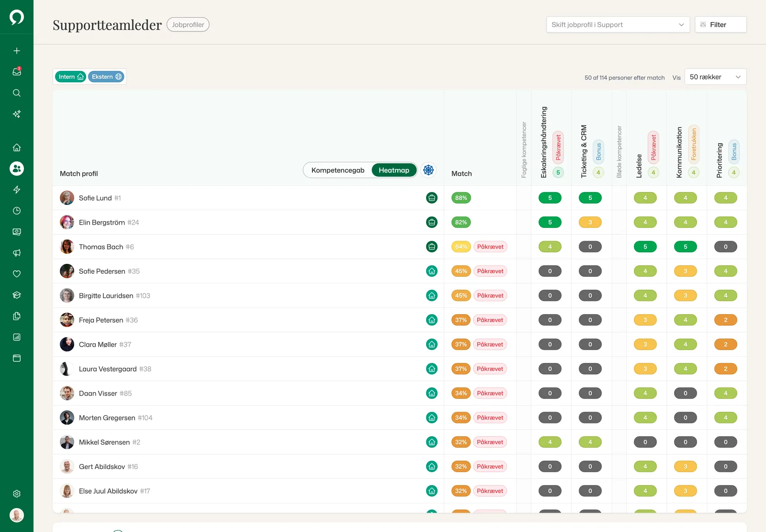Viewport: 766px width, 532px height.
Task: Click the Ticketing & CRM column header
Action: pos(584,151)
